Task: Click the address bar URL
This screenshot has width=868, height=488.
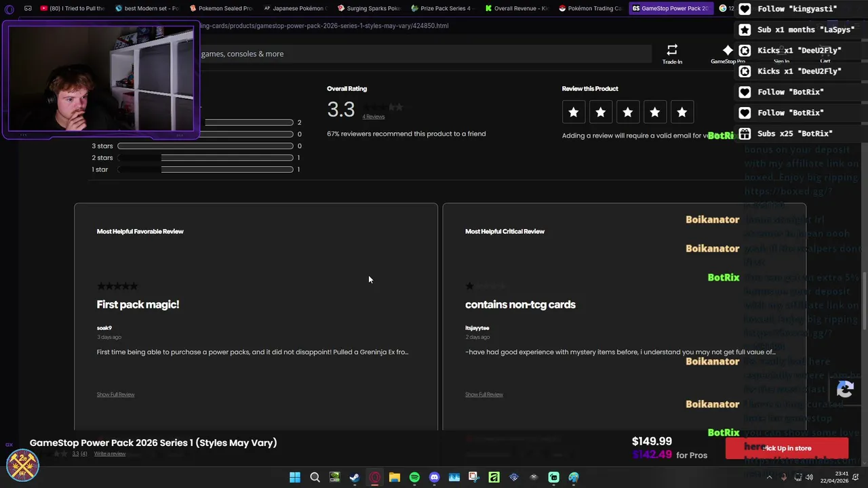Action: tap(324, 26)
